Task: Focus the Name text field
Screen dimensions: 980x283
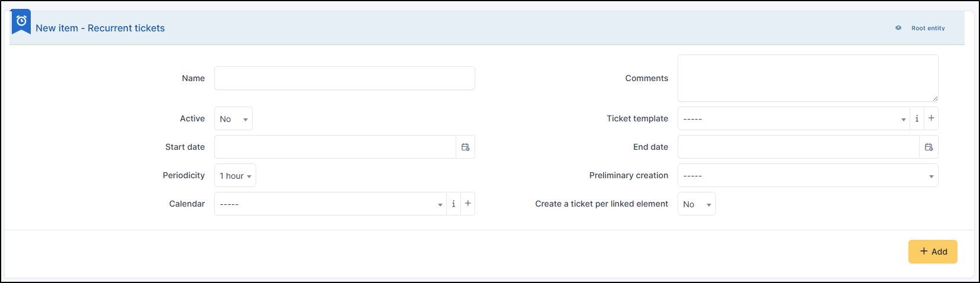Action: coord(344,78)
